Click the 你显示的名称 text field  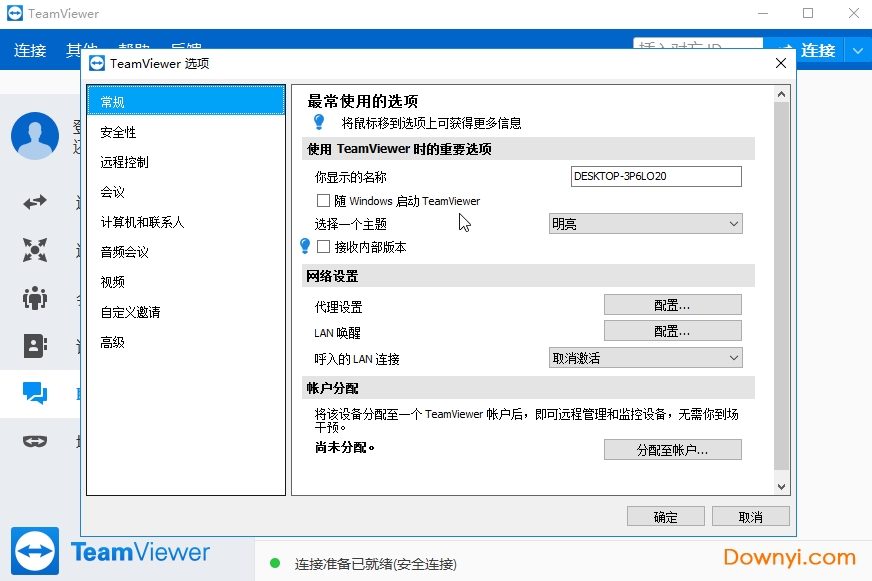656,177
